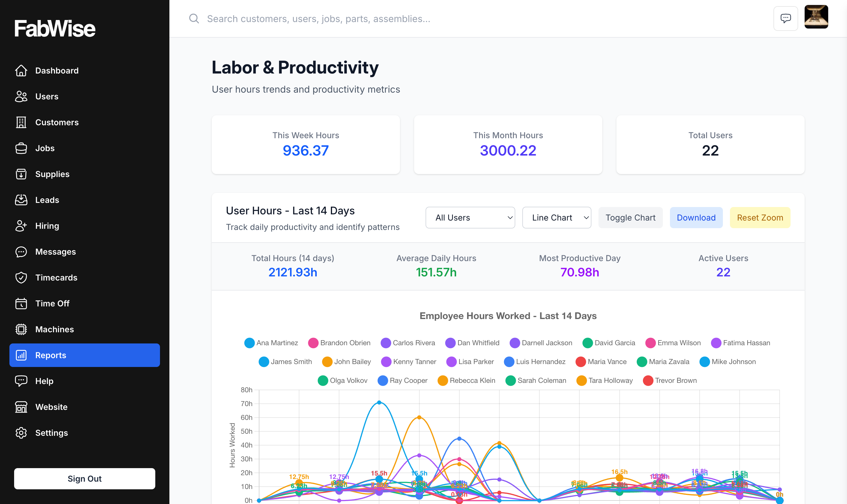The image size is (847, 504).
Task: Toggle Emma Wilson legend series
Action: coord(673,343)
